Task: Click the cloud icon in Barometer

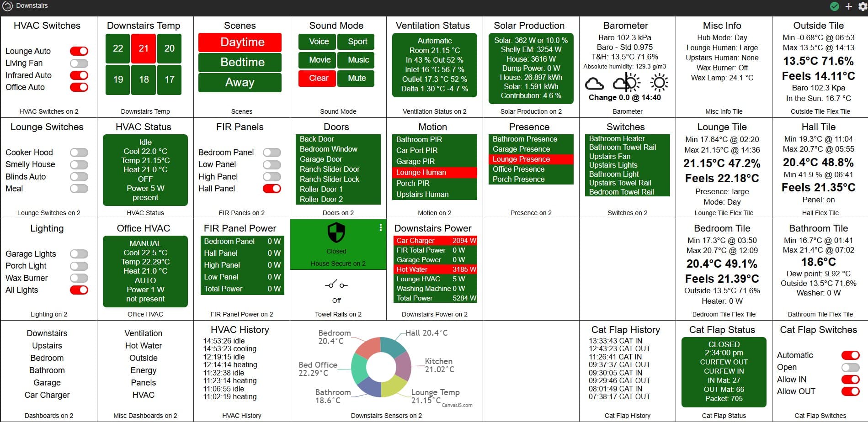Action: click(x=594, y=84)
